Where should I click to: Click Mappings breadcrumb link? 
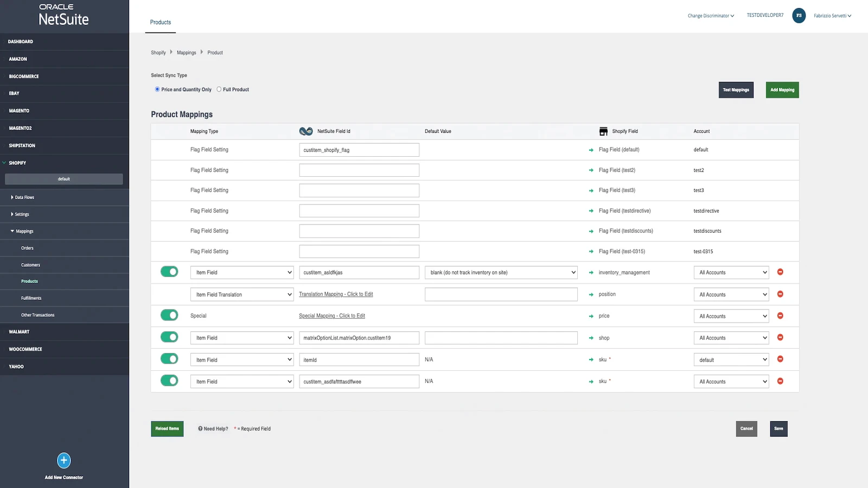tap(186, 53)
